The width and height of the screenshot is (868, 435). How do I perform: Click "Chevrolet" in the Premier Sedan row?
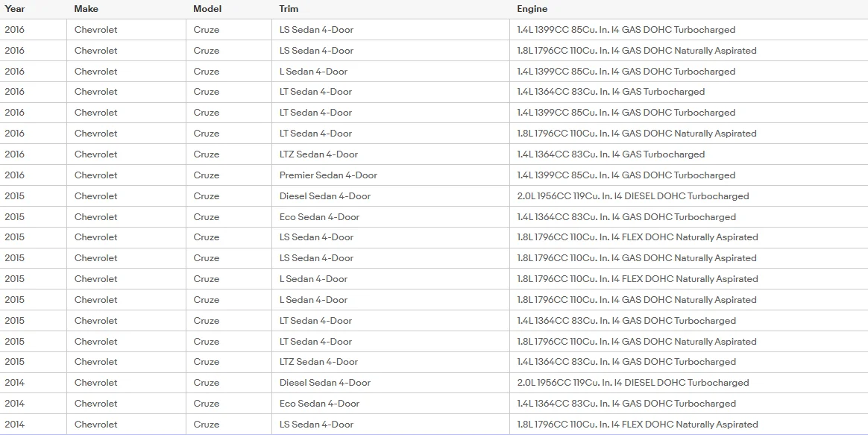point(95,175)
